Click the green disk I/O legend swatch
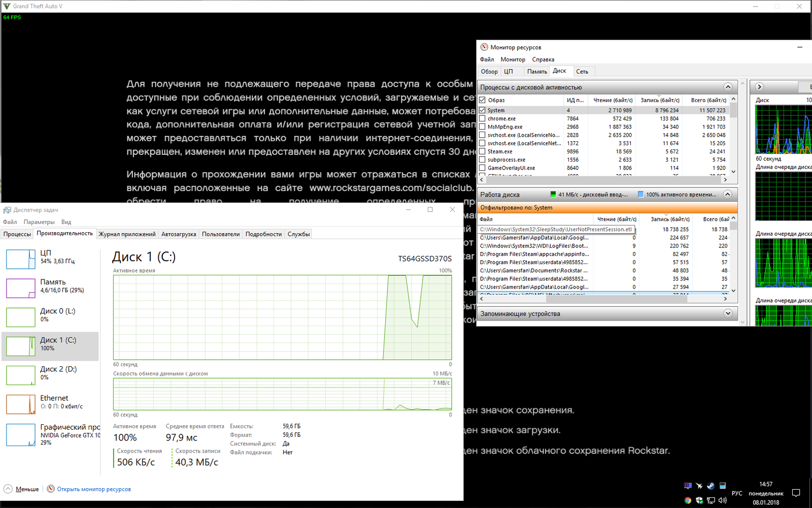 coord(553,195)
